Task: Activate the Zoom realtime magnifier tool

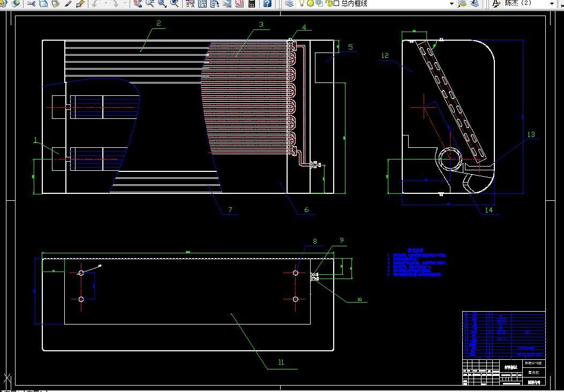Action: (x=149, y=4)
